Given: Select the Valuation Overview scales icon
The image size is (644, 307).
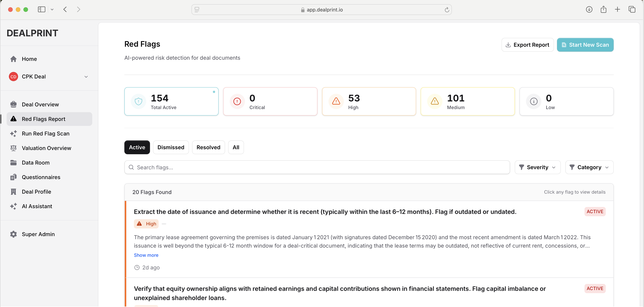Looking at the screenshot, I should tap(14, 148).
